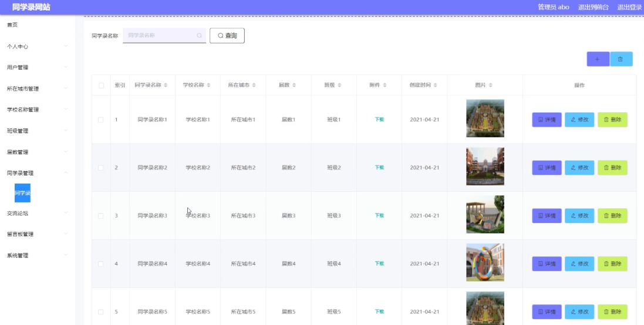Click 修改 for 同学录名称3
The height and width of the screenshot is (325, 644).
(579, 216)
